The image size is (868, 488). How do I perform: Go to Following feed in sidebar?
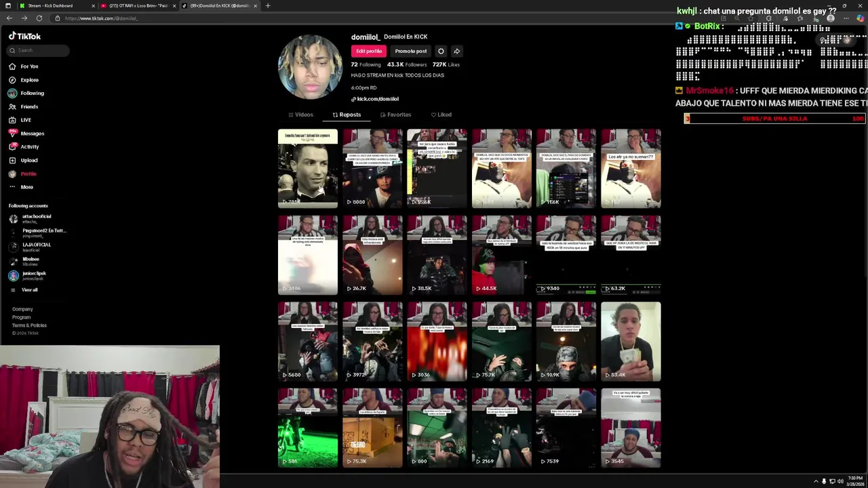coord(26,93)
